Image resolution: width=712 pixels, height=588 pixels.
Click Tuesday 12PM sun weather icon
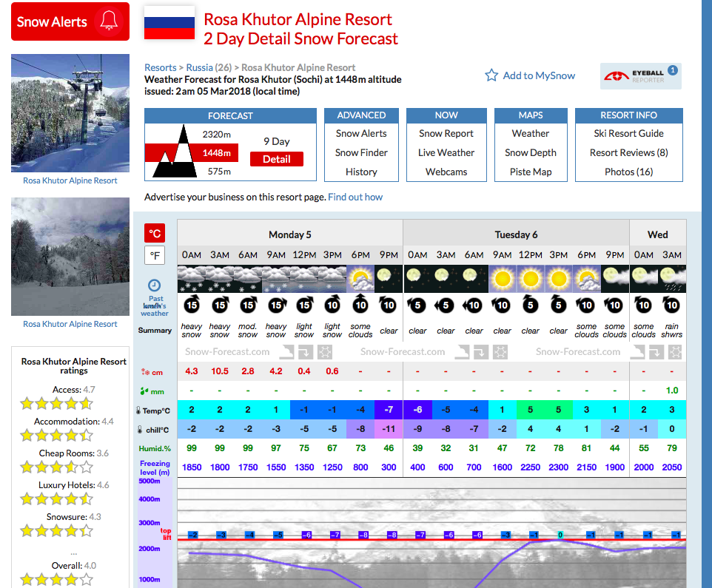(x=531, y=279)
